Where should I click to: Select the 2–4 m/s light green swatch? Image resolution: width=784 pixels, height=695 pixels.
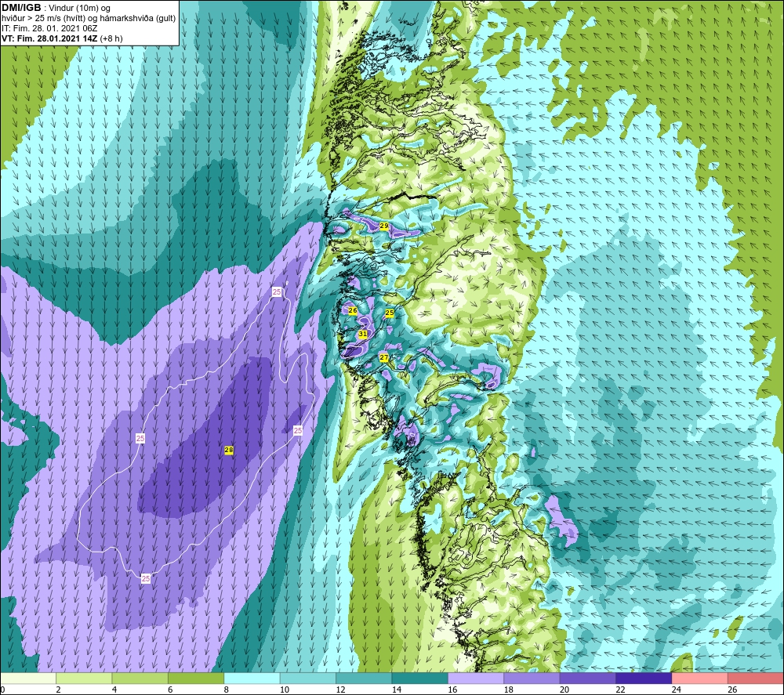click(84, 678)
